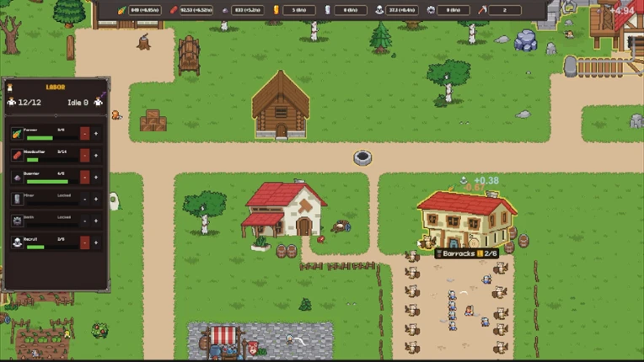Click the Barracks 2/6 label
The height and width of the screenshot is (362, 644).
467,253
